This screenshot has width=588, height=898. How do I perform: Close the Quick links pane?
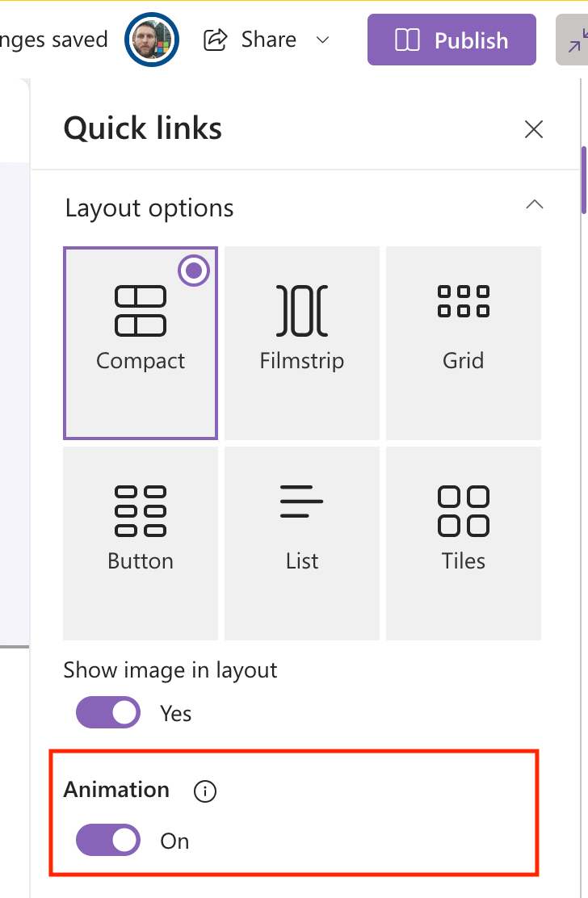tap(534, 129)
